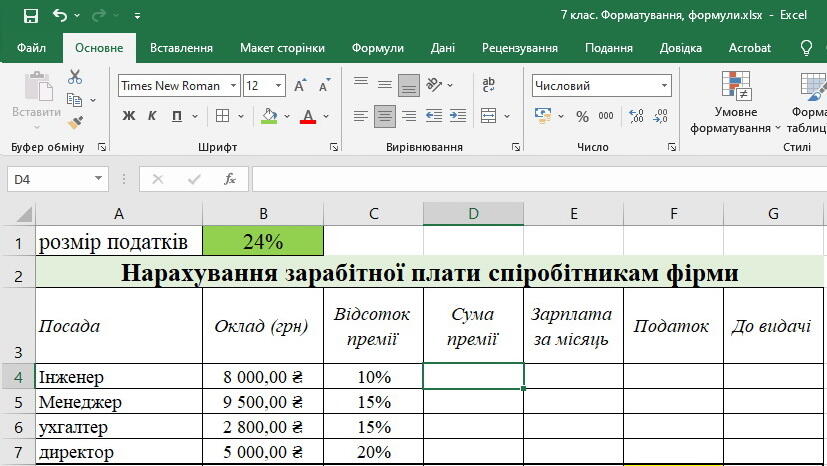Open the Вирівнювання dialog launcher
The image size is (827, 466).
516,148
